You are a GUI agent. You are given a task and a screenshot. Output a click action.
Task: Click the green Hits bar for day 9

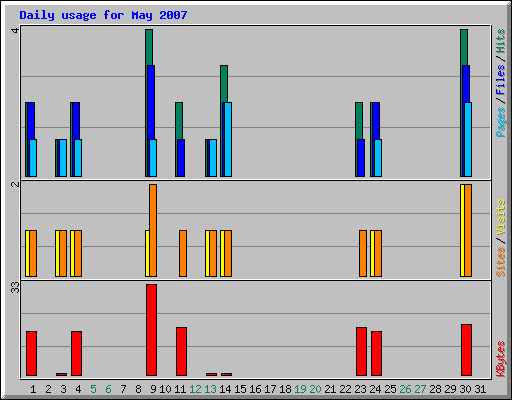149,47
